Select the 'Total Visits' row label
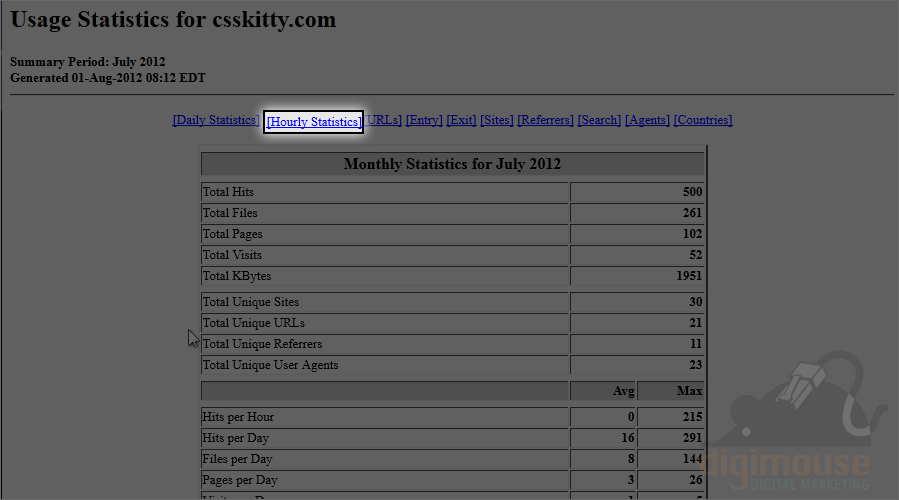The image size is (899, 500). [232, 255]
